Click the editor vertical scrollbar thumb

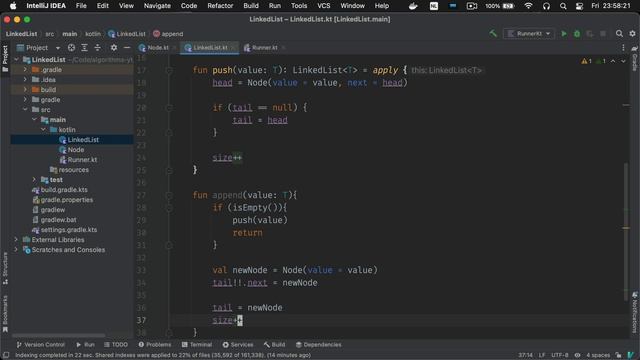pyautogui.click(x=626, y=231)
